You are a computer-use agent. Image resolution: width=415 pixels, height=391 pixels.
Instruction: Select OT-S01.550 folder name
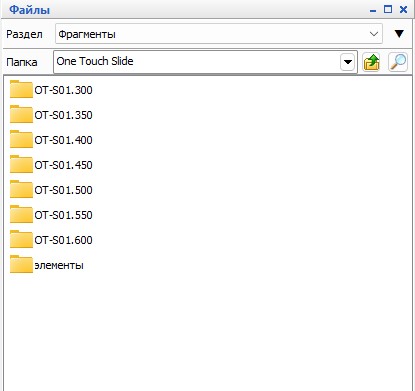(x=63, y=215)
